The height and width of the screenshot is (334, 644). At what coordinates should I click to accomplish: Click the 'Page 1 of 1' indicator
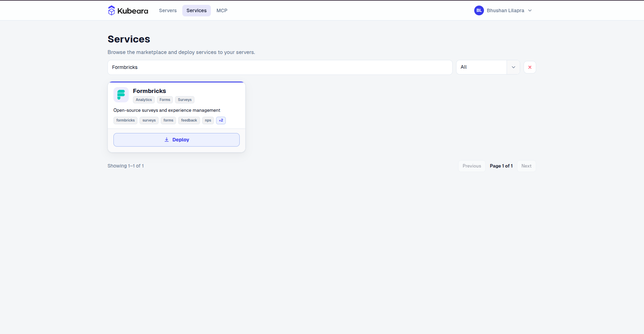click(x=501, y=166)
